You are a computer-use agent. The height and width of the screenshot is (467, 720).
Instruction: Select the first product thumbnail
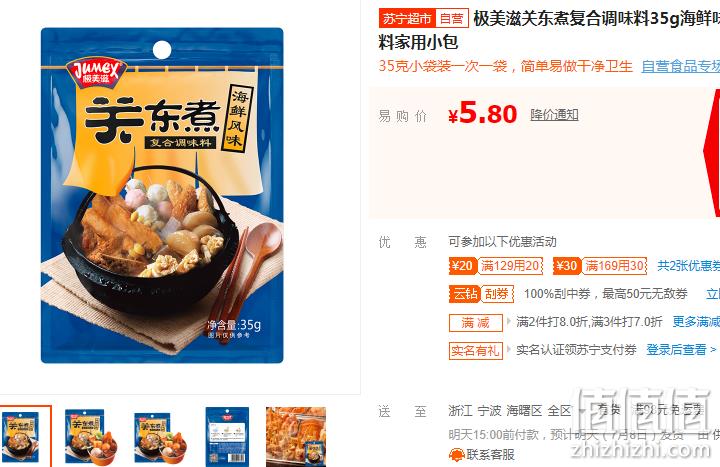[x=23, y=436]
